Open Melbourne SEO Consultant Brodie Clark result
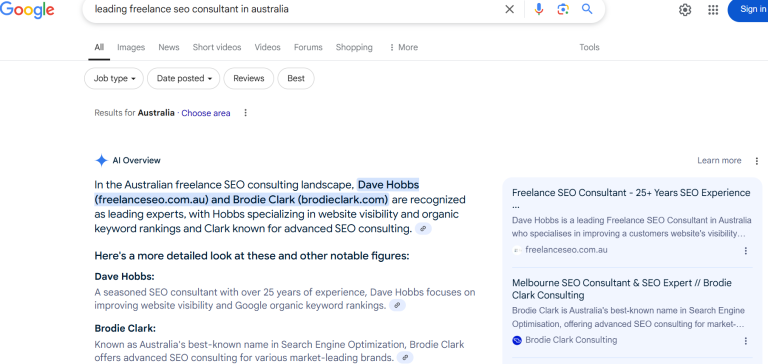 click(x=622, y=289)
